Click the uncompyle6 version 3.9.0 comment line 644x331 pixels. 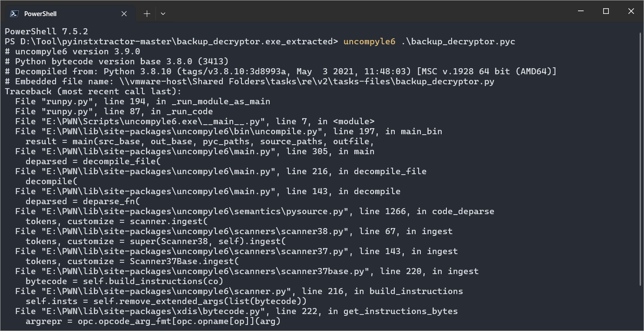pyautogui.click(x=62, y=52)
